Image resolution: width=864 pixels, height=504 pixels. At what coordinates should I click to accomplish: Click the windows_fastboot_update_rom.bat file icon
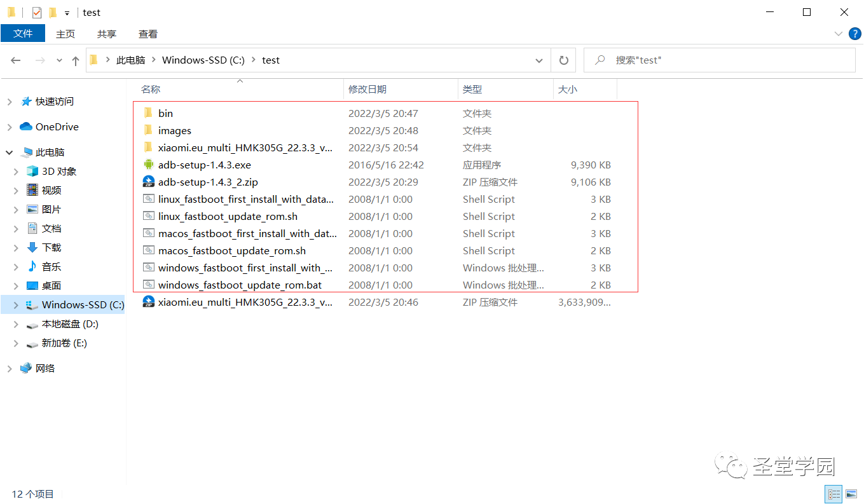click(148, 285)
